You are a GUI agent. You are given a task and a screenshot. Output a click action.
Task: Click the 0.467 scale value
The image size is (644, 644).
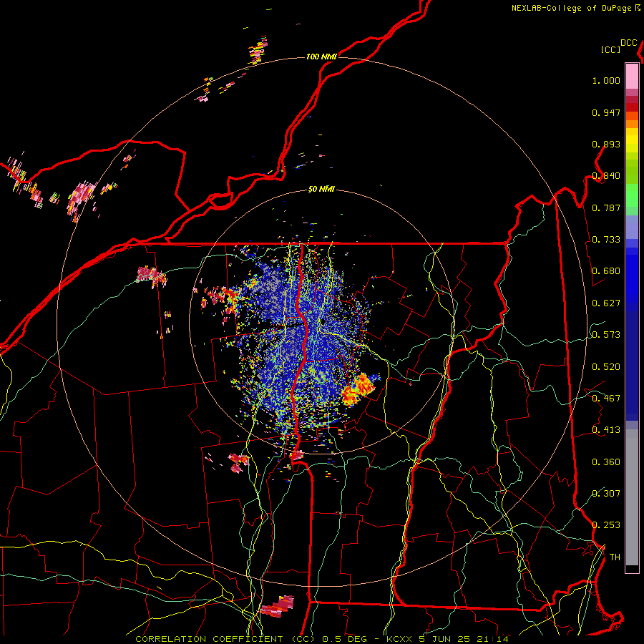pos(606,399)
